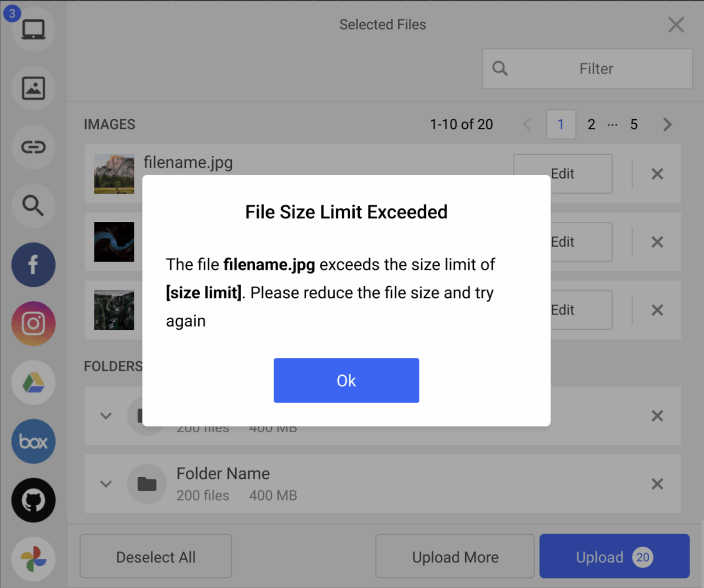Open the web image search source
The image size is (704, 588).
pos(33,206)
